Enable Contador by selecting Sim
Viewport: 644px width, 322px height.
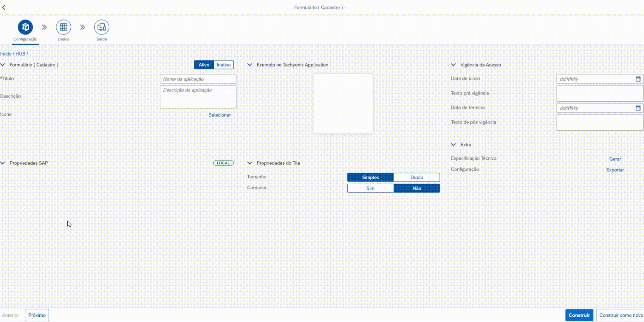(370, 188)
